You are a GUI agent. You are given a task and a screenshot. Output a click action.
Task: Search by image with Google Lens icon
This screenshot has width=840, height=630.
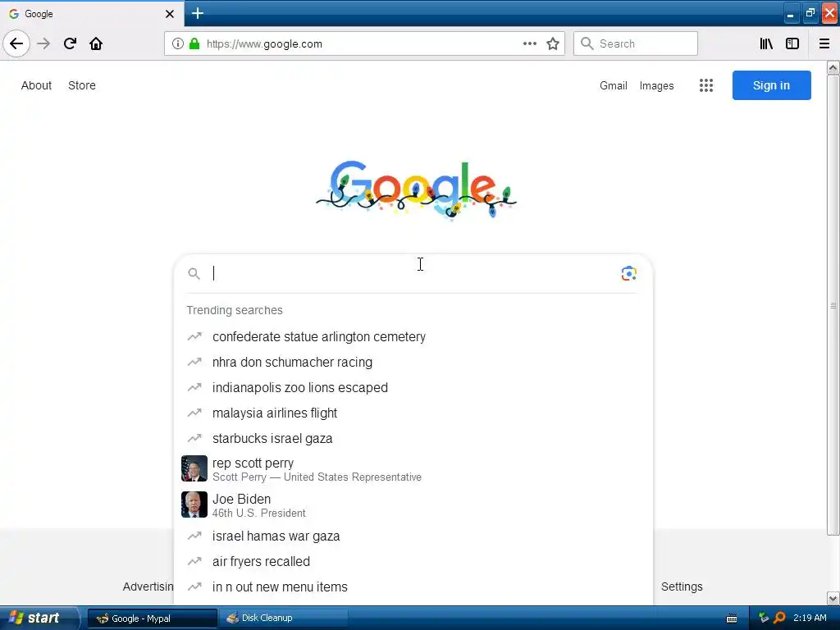pos(629,274)
